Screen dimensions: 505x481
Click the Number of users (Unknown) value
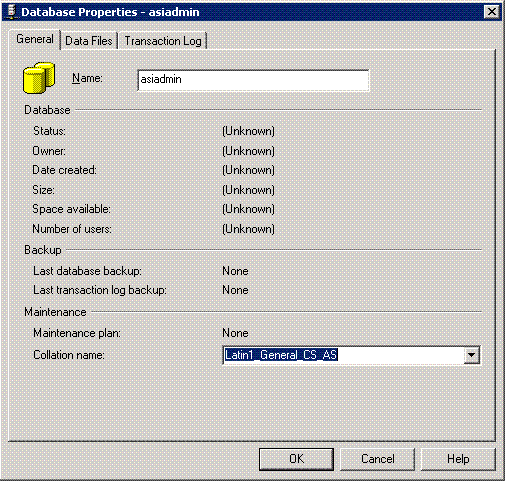pyautogui.click(x=248, y=229)
